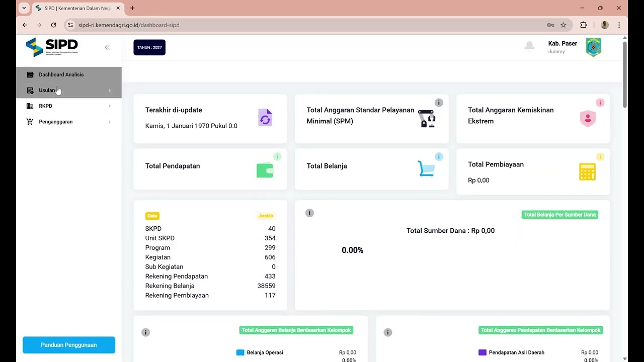Click info icon on Total Pembiayaan card
Viewport: 644px width, 362px height.
(600, 157)
